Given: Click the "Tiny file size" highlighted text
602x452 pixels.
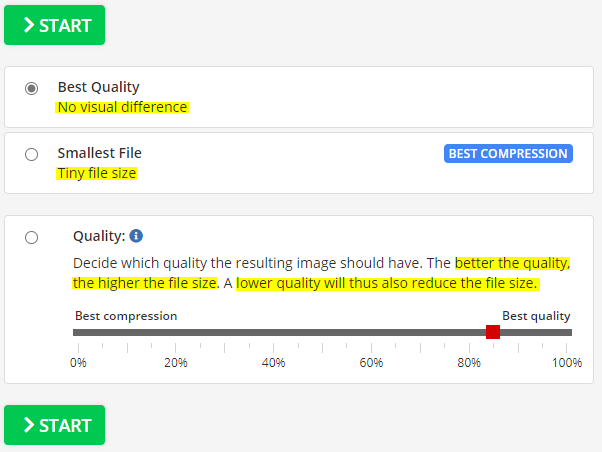Looking at the screenshot, I should tap(96, 173).
